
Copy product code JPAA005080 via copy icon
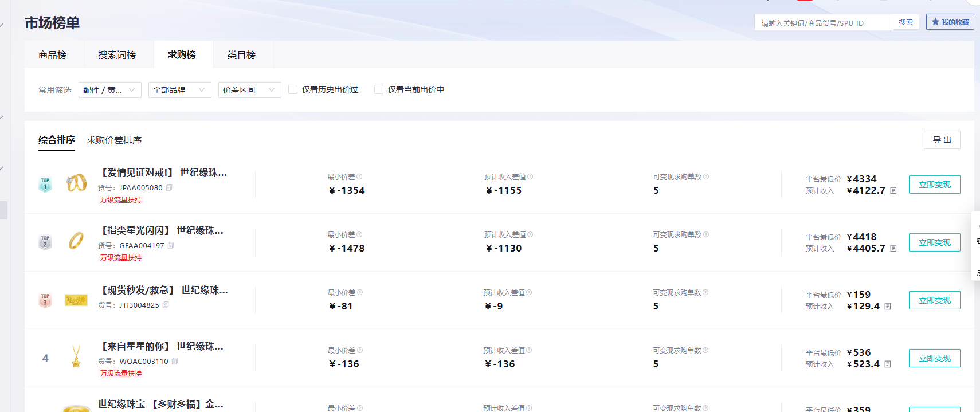pyautogui.click(x=169, y=187)
